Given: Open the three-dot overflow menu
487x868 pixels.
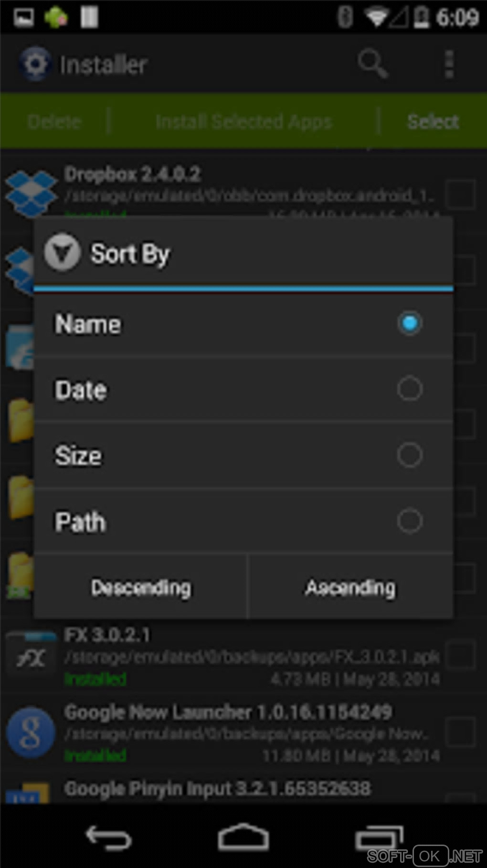Looking at the screenshot, I should pyautogui.click(x=449, y=64).
